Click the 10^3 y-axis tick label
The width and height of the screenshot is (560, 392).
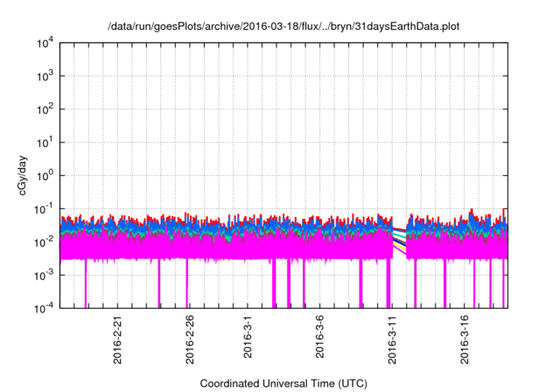(x=45, y=76)
